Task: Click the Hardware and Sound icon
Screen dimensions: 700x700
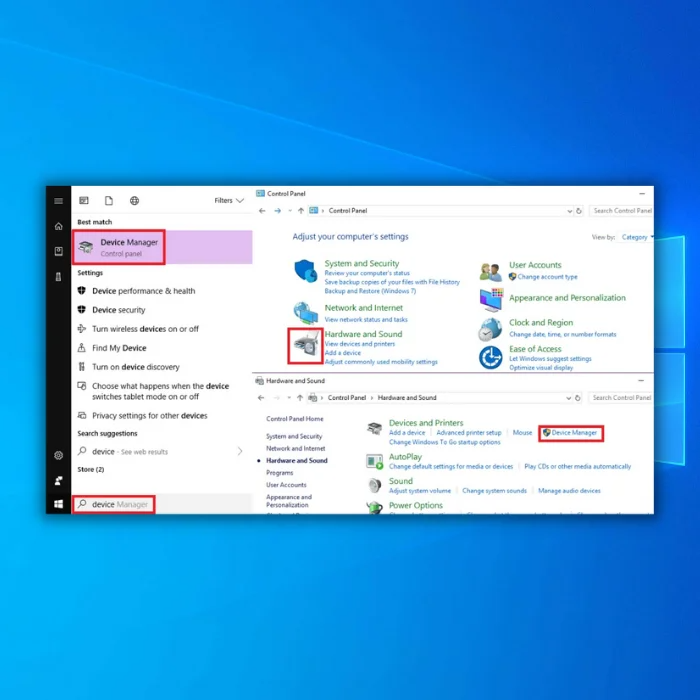Action: tap(306, 346)
